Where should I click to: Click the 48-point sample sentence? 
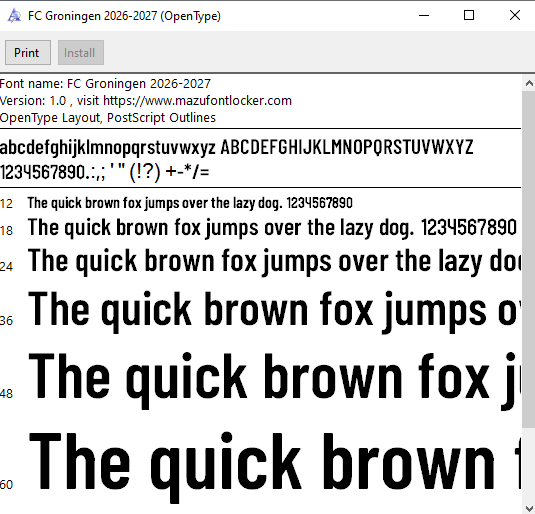coord(274,380)
